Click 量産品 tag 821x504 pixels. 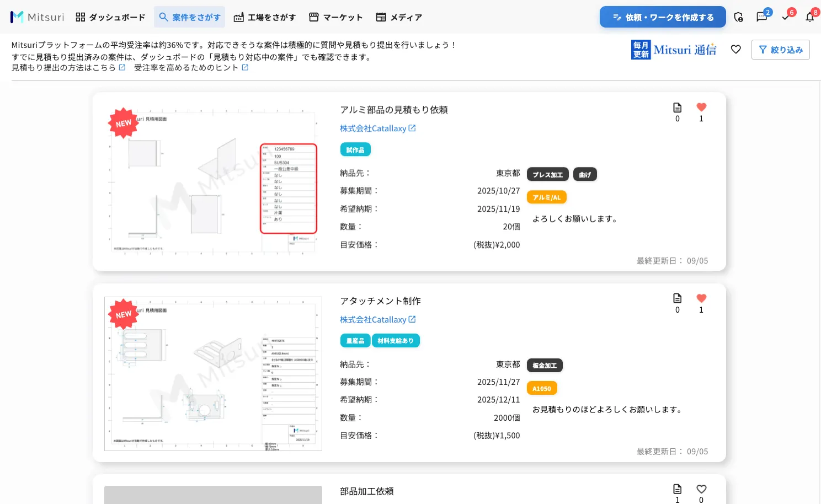point(355,341)
